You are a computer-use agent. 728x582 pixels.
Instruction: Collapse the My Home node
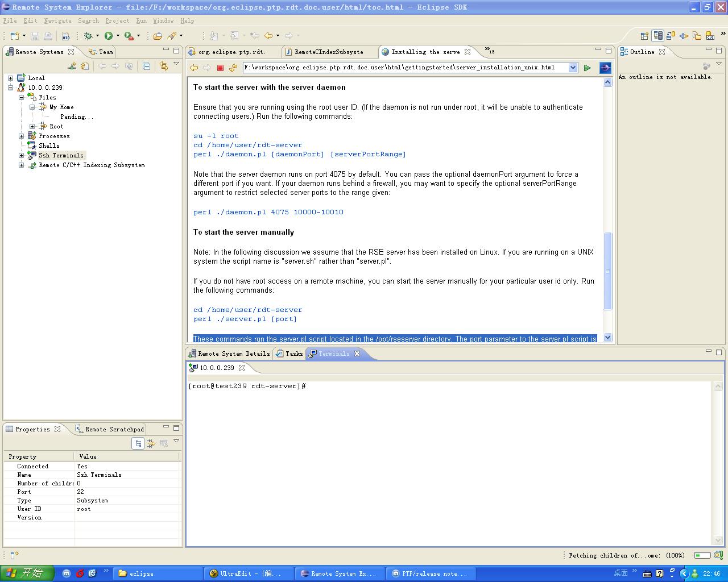pos(32,107)
